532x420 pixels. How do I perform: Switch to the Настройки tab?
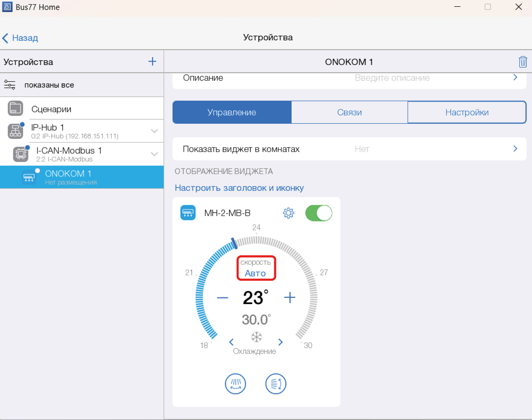coord(467,112)
